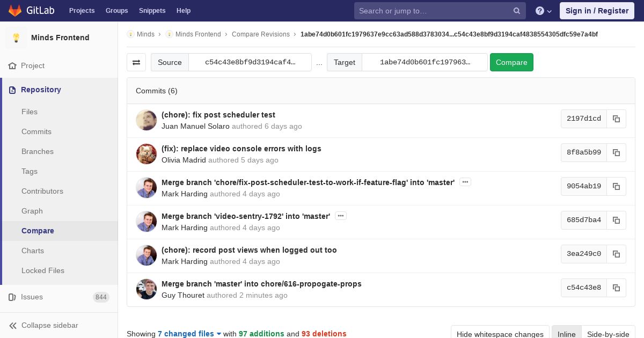644x338 pixels.
Task: Click the Minds Frontend lightbulb avatar
Action: 16,38
